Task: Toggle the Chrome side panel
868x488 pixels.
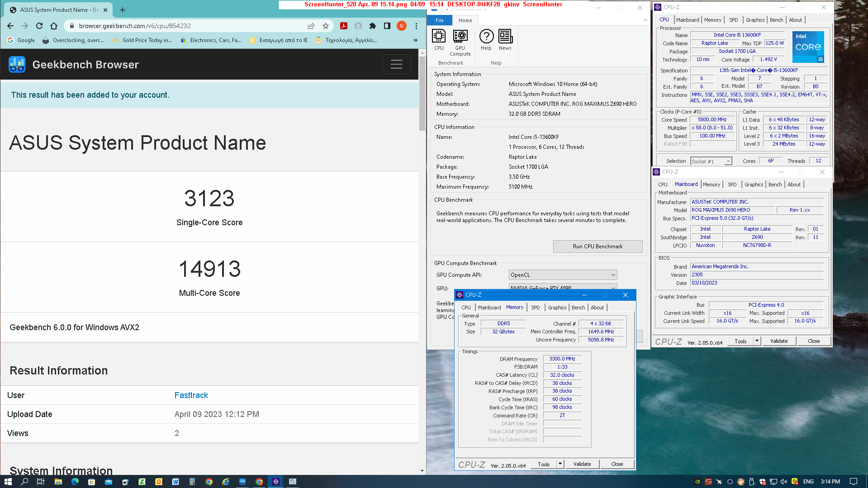Action: (387, 26)
